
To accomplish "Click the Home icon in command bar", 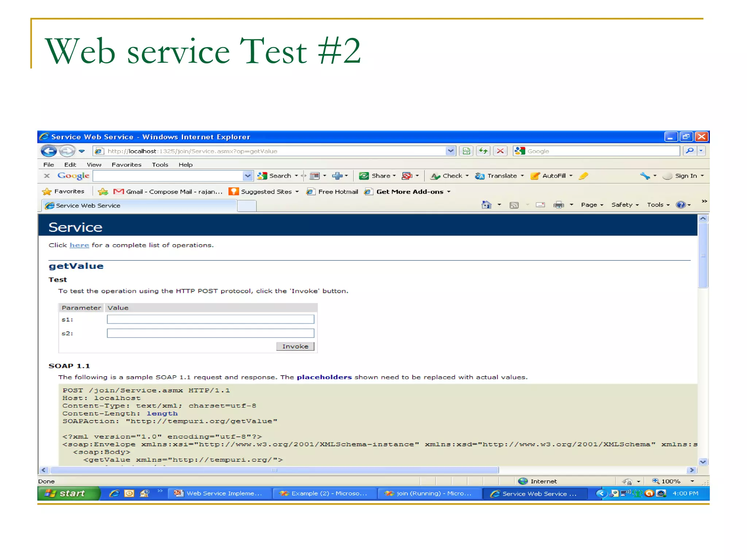I will click(x=486, y=205).
